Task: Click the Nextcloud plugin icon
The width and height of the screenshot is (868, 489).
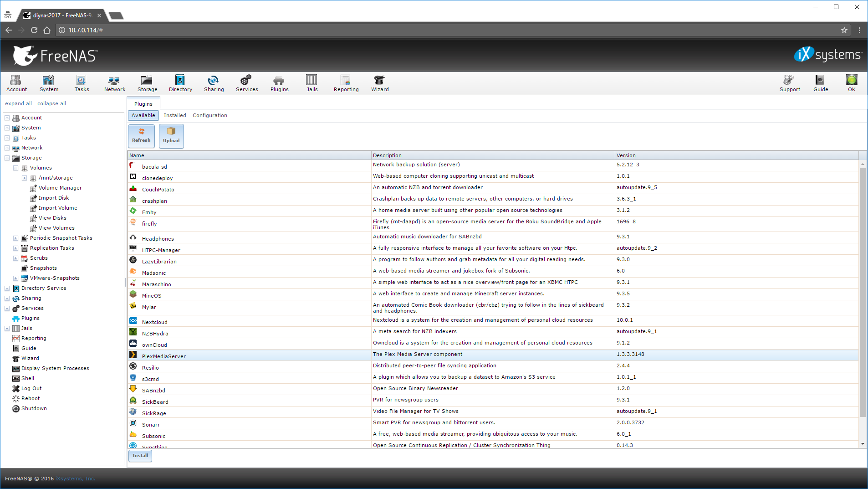Action: click(x=133, y=321)
